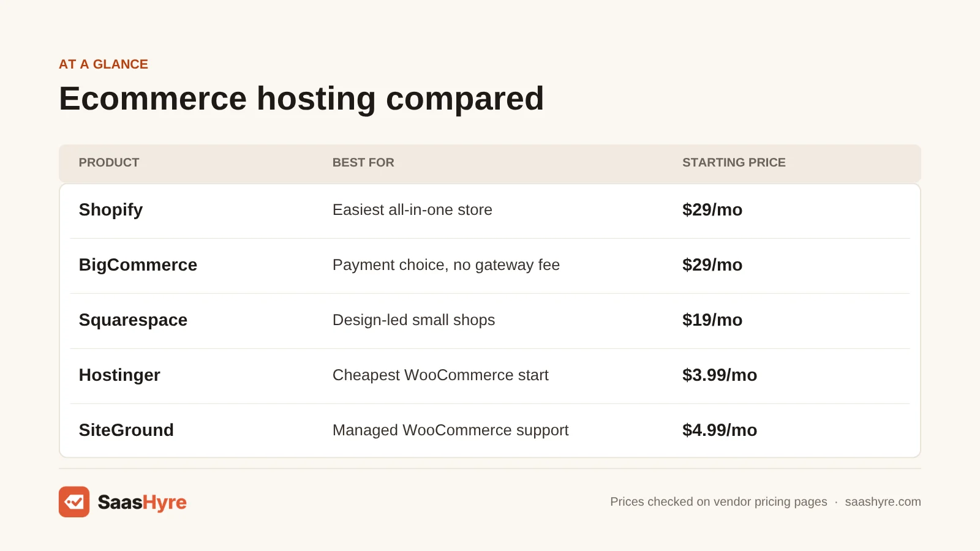Click 'Easiest all-in-one store' cell
Viewport: 980px width, 551px height.
[x=412, y=209]
